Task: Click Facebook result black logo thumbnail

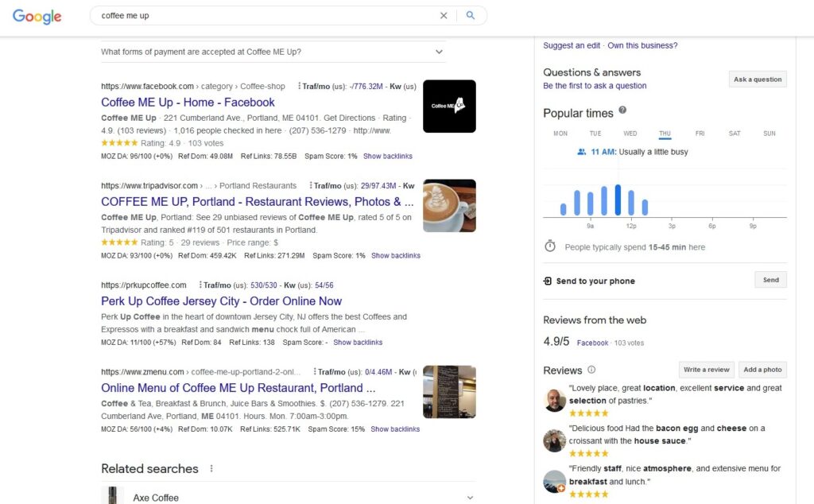Action: click(449, 106)
